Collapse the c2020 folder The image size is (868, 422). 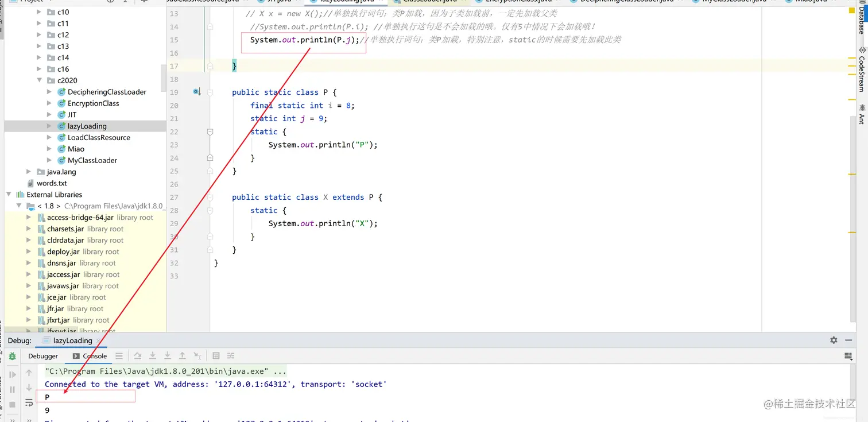tap(39, 80)
